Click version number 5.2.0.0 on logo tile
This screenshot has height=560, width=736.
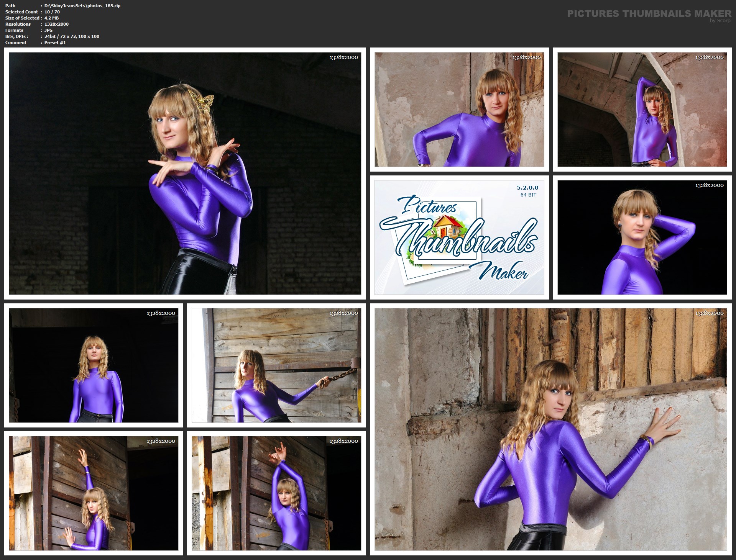coord(527,188)
